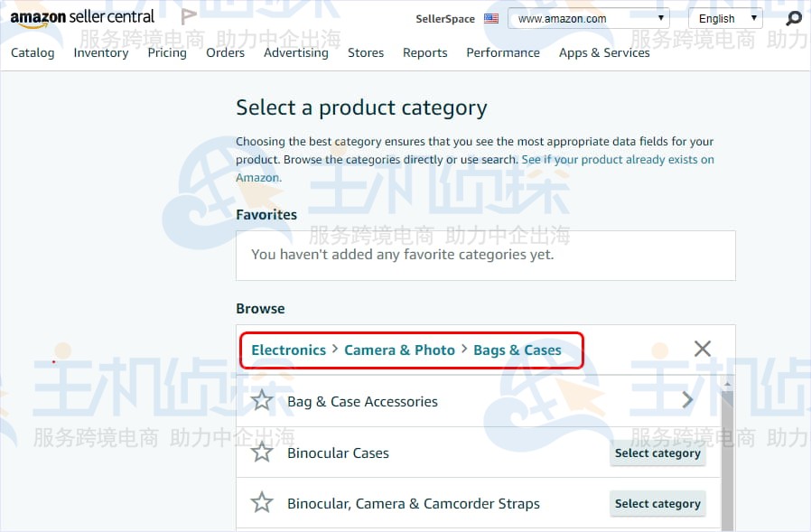Click the flag icon beside Seller Central logo
The width and height of the screenshot is (811, 532).
click(188, 16)
